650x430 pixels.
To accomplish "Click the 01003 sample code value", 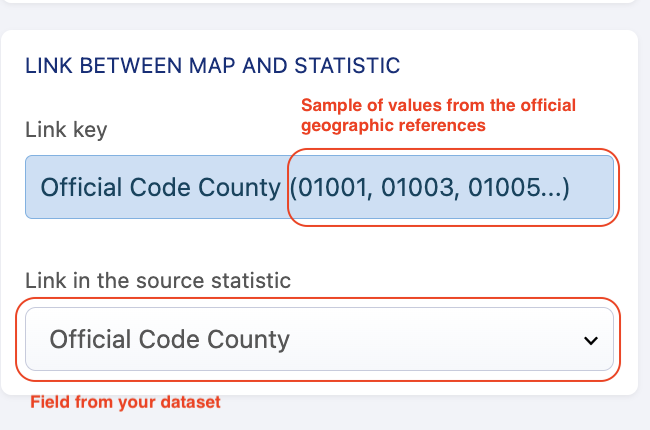I will (x=412, y=187).
